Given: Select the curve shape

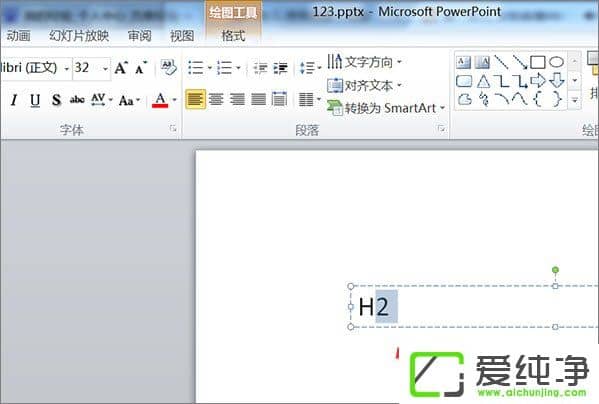Looking at the screenshot, I should (x=520, y=99).
